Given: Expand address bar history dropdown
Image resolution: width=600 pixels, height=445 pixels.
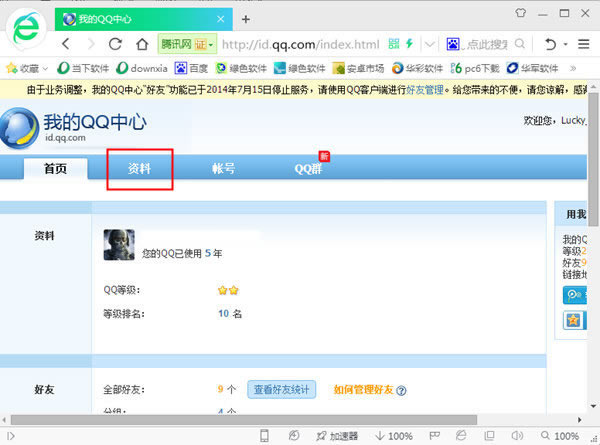Looking at the screenshot, I should tap(430, 44).
